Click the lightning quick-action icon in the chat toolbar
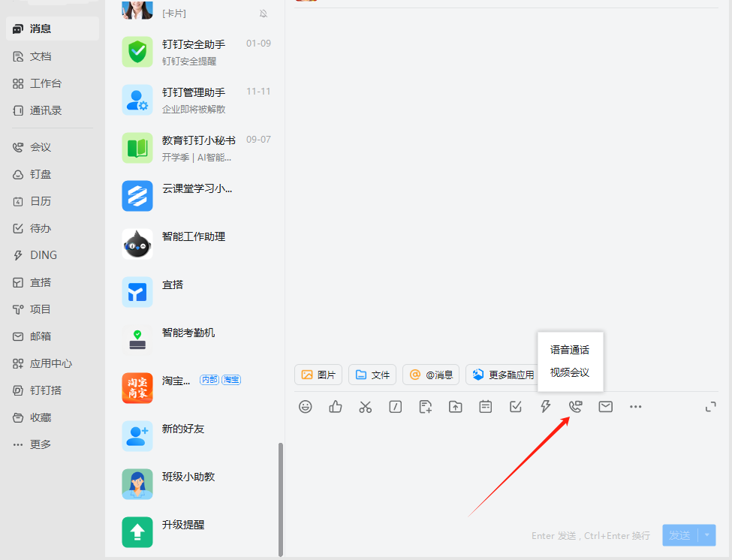Image resolution: width=732 pixels, height=560 pixels. (545, 406)
